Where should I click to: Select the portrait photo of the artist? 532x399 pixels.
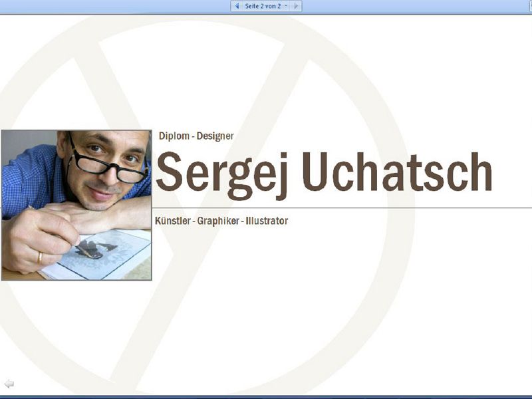pos(76,205)
